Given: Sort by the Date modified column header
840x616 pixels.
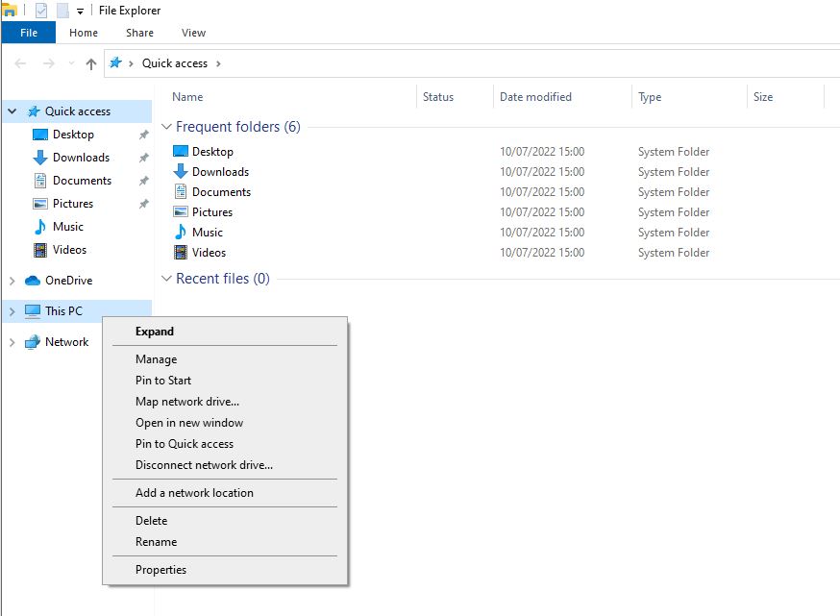Looking at the screenshot, I should click(x=535, y=97).
